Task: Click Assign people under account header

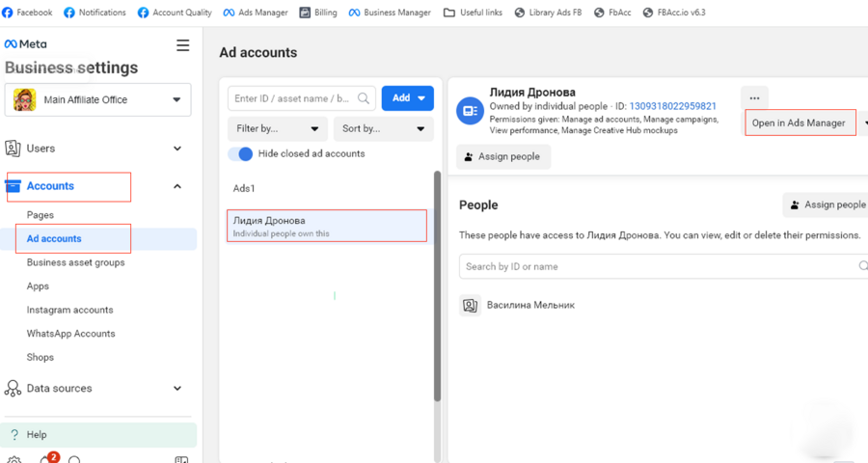Action: pyautogui.click(x=503, y=156)
